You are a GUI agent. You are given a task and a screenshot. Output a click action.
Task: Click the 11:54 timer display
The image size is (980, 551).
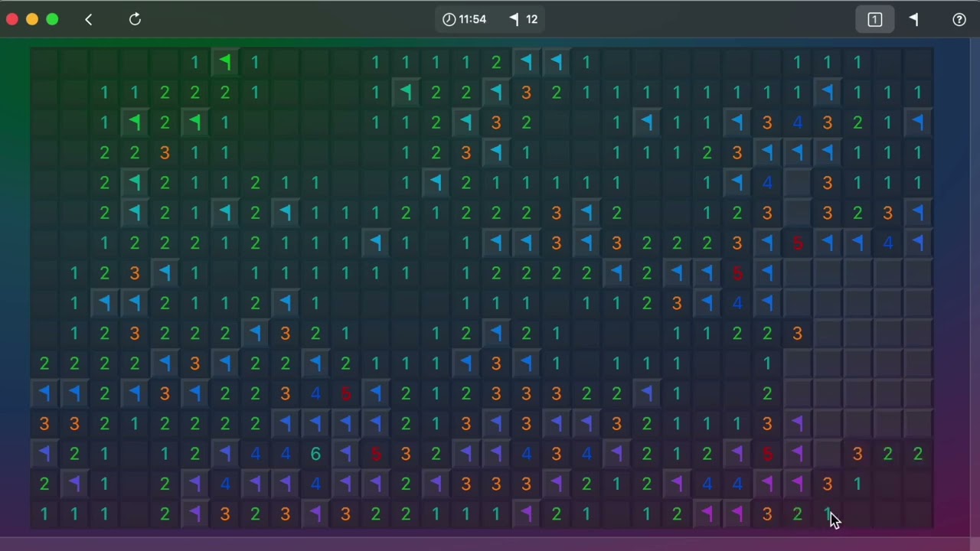tap(465, 19)
